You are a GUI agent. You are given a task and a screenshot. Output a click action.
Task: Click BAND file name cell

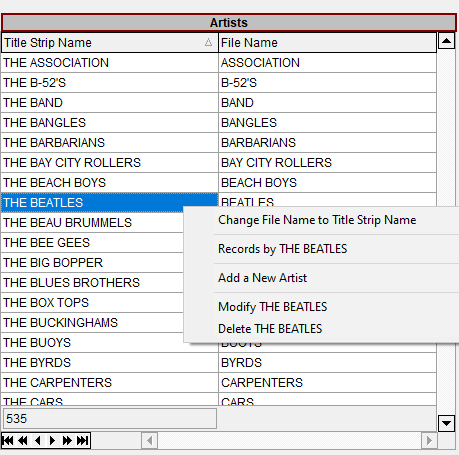327,103
